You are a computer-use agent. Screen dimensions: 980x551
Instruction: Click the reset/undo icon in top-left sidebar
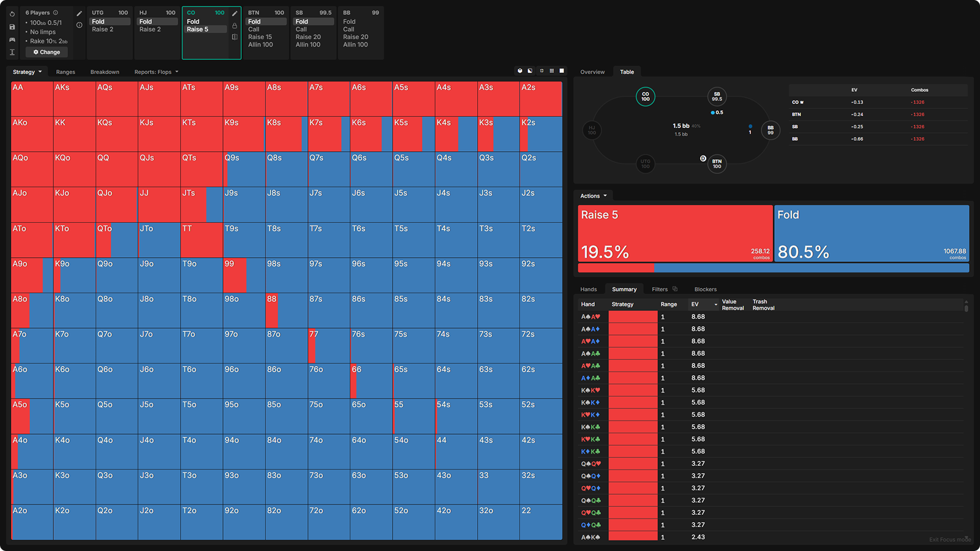(12, 14)
